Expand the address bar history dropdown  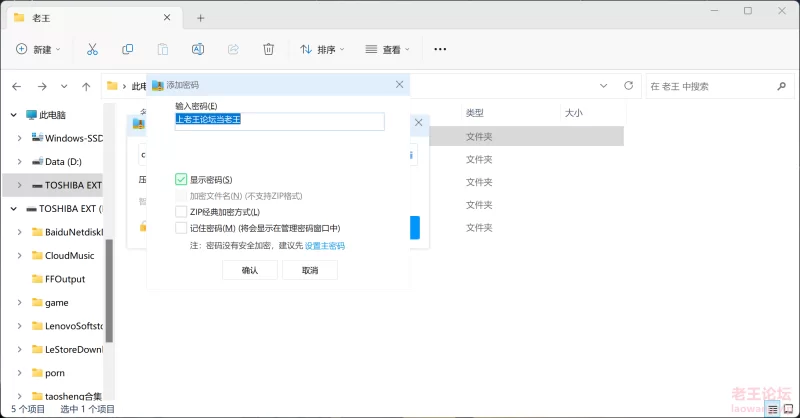tap(604, 86)
